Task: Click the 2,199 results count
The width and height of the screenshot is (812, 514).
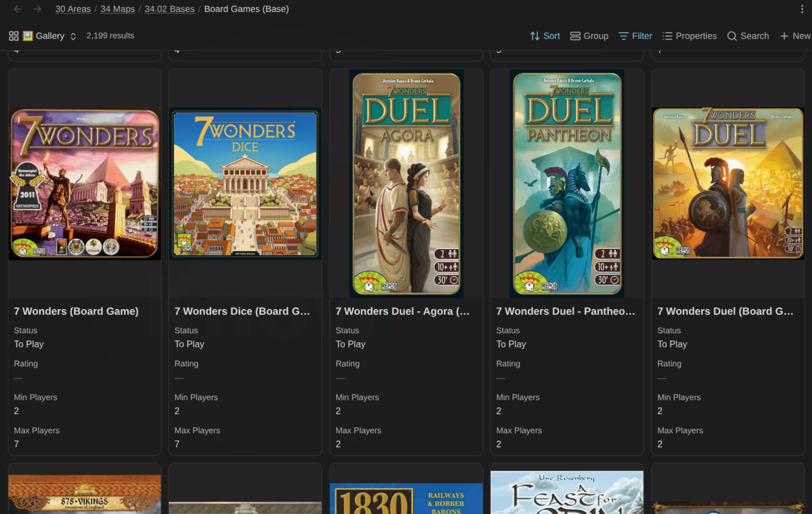Action: coord(110,35)
